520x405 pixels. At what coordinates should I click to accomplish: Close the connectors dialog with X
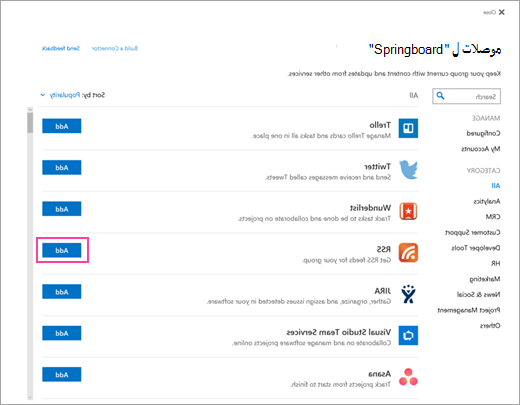point(501,12)
